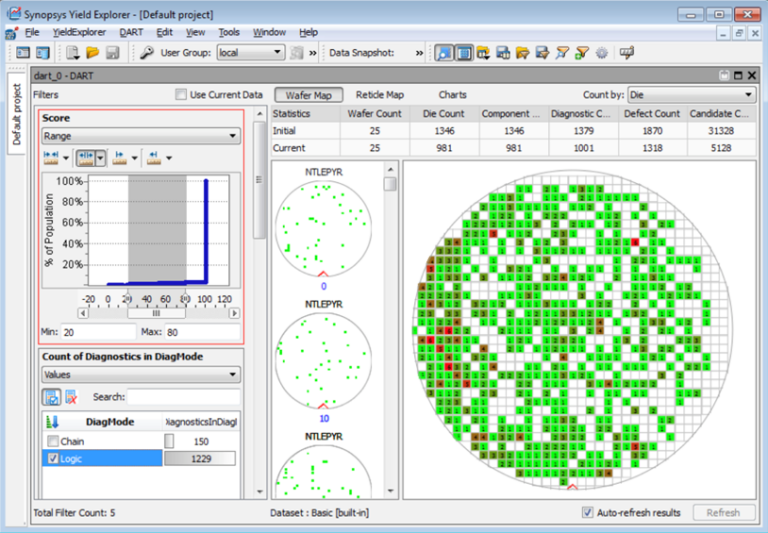Click the open folder icon in toolbar
The width and height of the screenshot is (768, 533).
pyautogui.click(x=93, y=52)
